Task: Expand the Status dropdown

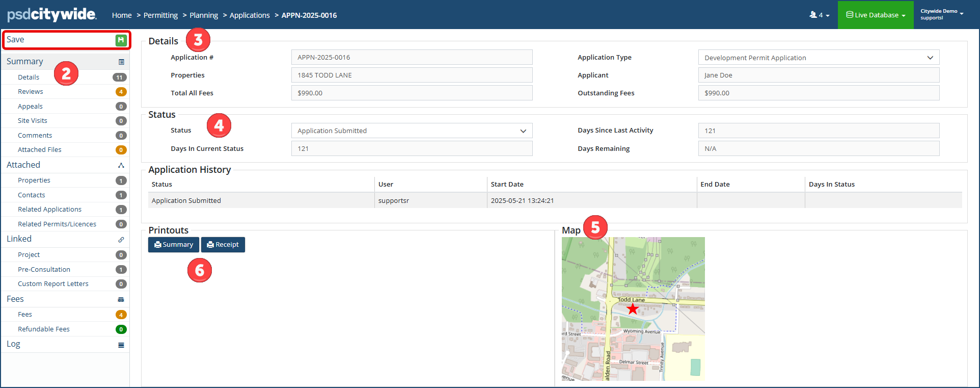Action: pos(412,131)
